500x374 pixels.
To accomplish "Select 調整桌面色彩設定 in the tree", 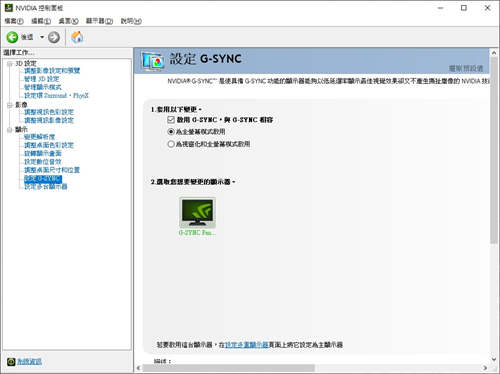I will [49, 145].
